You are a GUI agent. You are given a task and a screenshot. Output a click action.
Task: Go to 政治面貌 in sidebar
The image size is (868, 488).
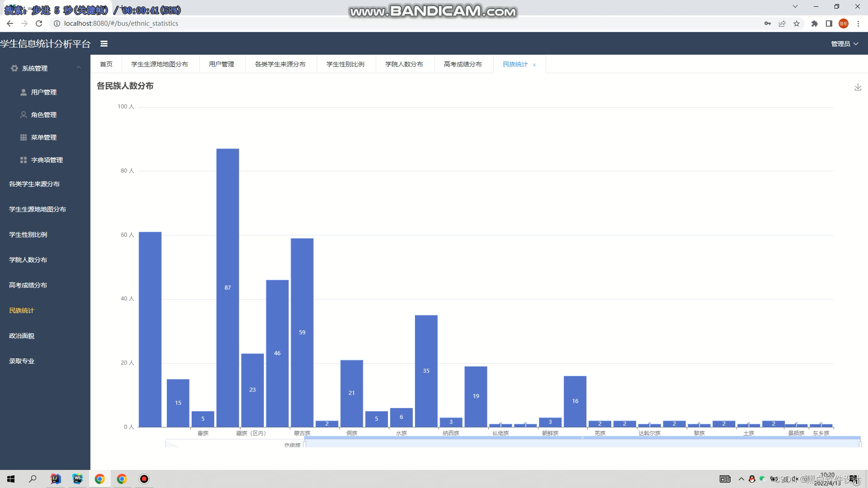tap(22, 336)
